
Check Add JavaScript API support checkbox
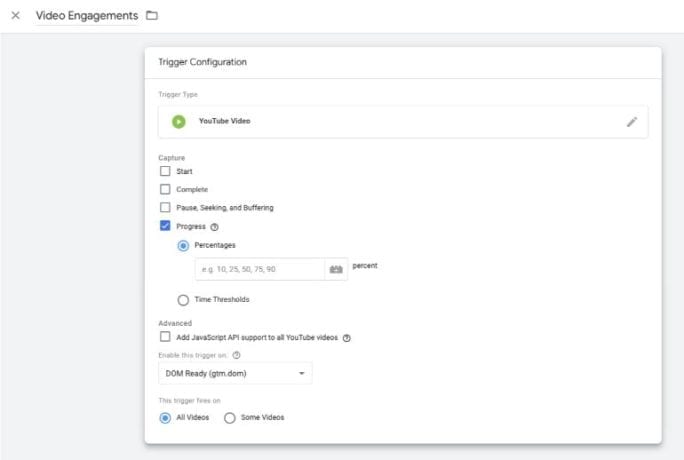pyautogui.click(x=165, y=337)
